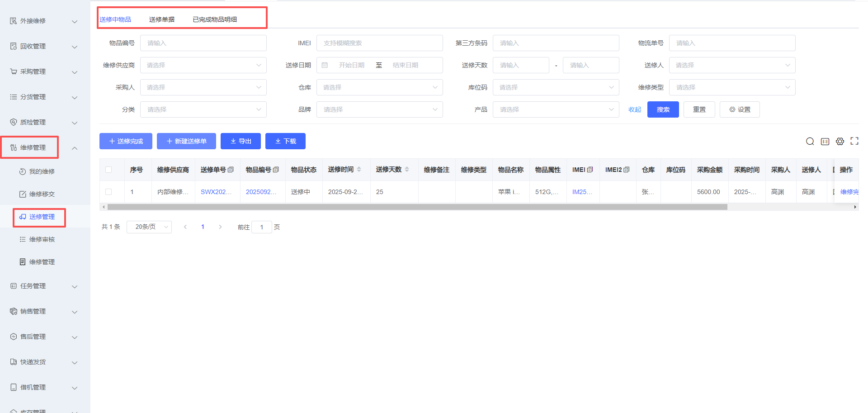
Task: Collapse the 维修管理 sidebar menu
Action: pos(75,148)
